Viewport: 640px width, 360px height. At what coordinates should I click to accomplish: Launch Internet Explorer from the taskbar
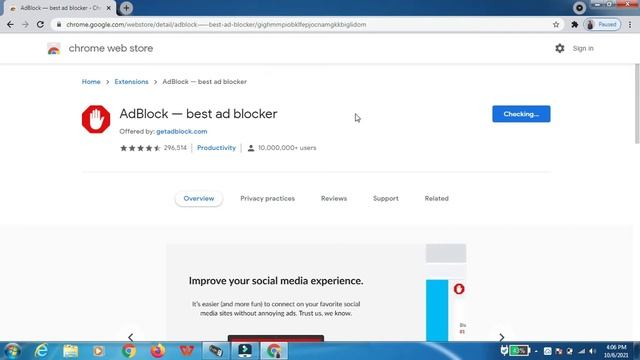tap(42, 351)
